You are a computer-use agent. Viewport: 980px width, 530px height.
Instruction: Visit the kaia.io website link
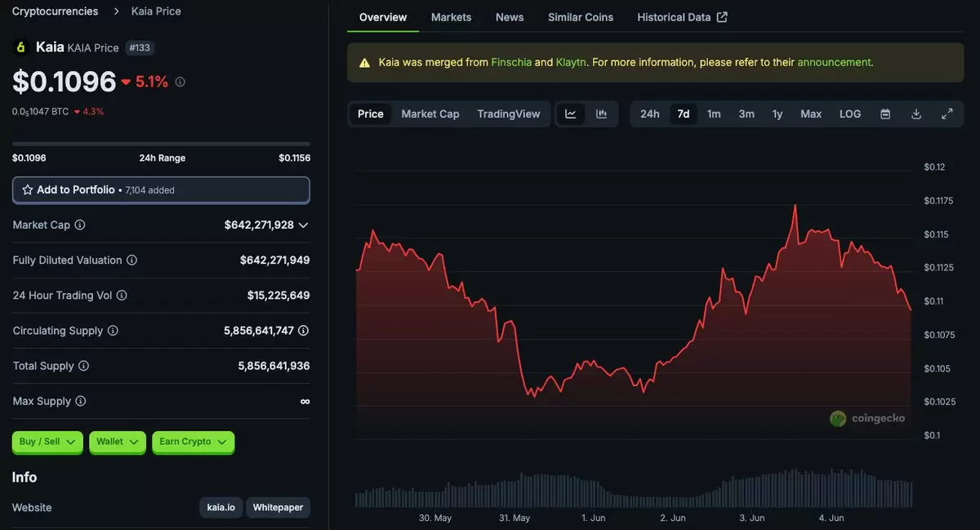click(220, 508)
